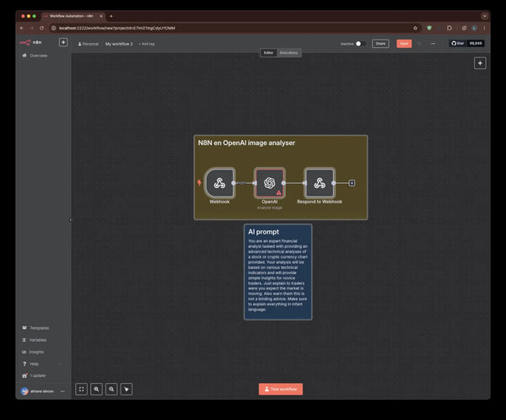Image resolution: width=506 pixels, height=420 pixels.
Task: Click the Personal project breadcrumb
Action: click(88, 44)
